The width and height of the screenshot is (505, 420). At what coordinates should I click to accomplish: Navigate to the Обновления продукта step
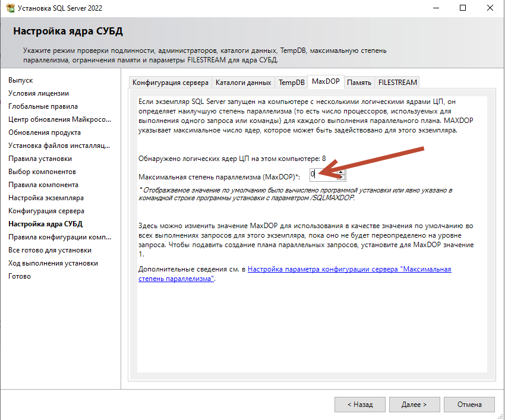45,132
